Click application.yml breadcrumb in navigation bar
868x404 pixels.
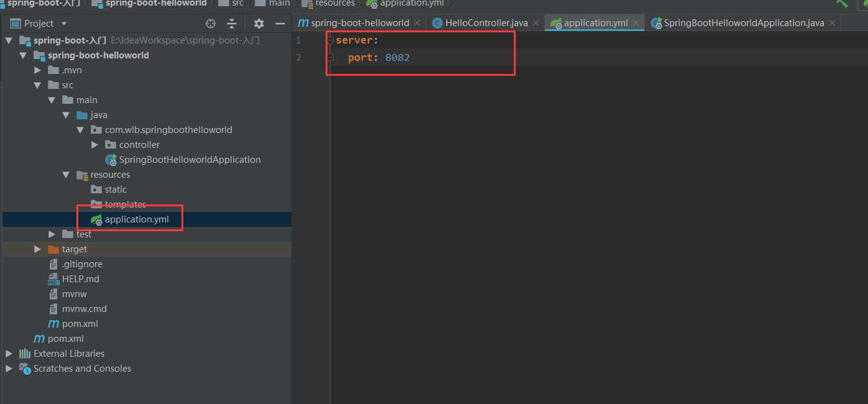tap(412, 3)
